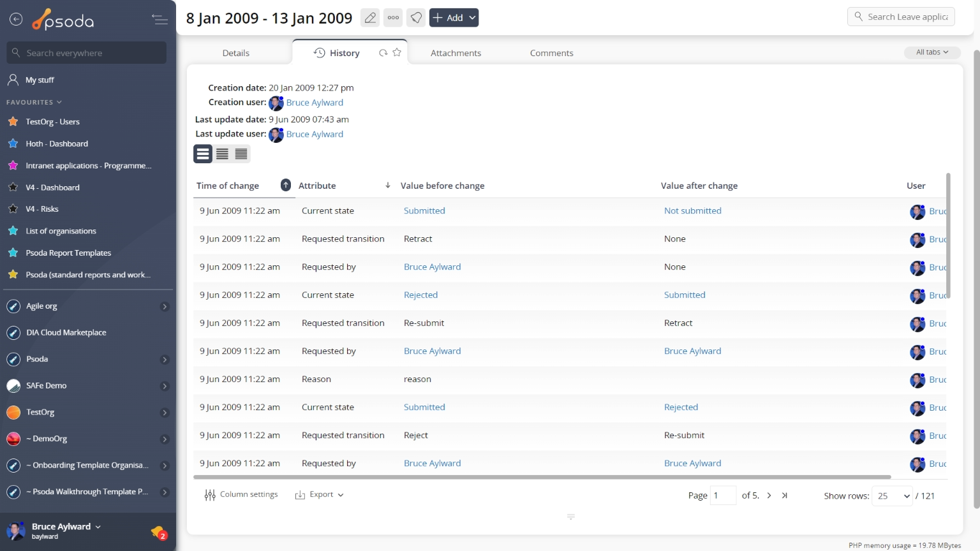Click the Value before change column header
The height and width of the screenshot is (551, 980).
click(x=442, y=186)
